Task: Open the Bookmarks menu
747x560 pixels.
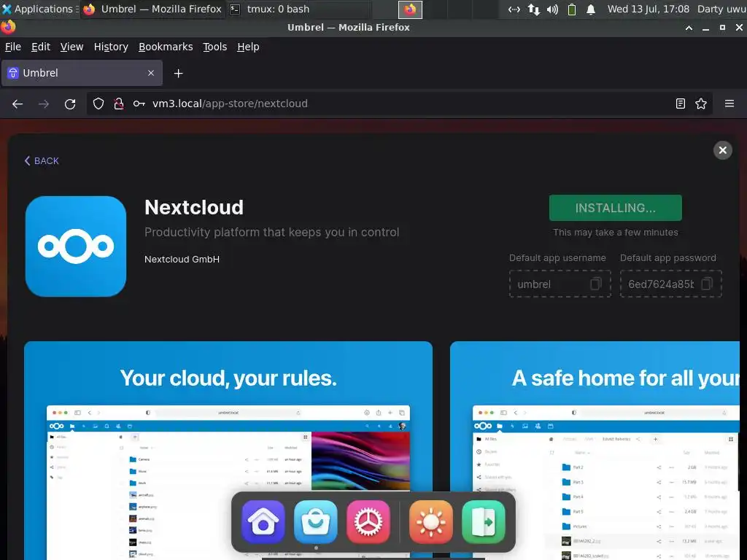Action: click(166, 47)
